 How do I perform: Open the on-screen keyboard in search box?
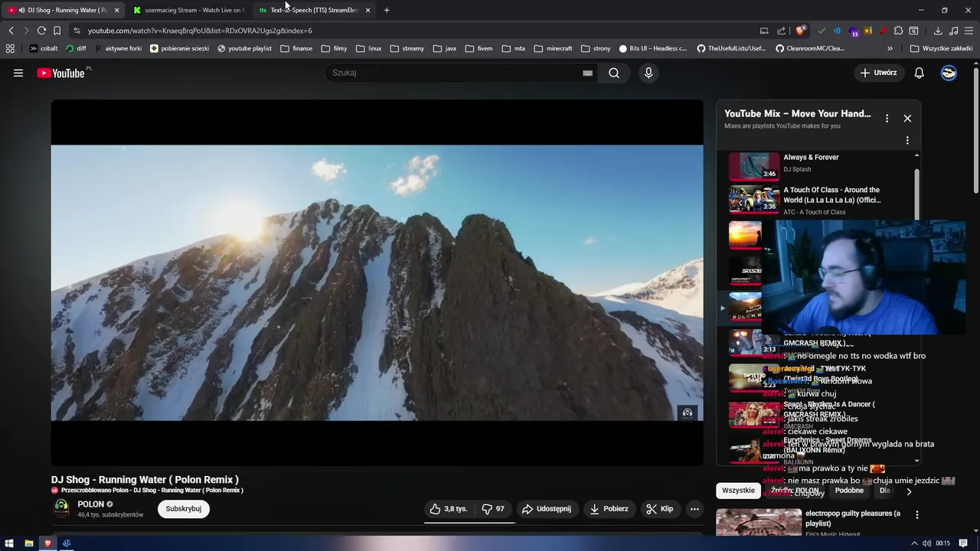587,73
